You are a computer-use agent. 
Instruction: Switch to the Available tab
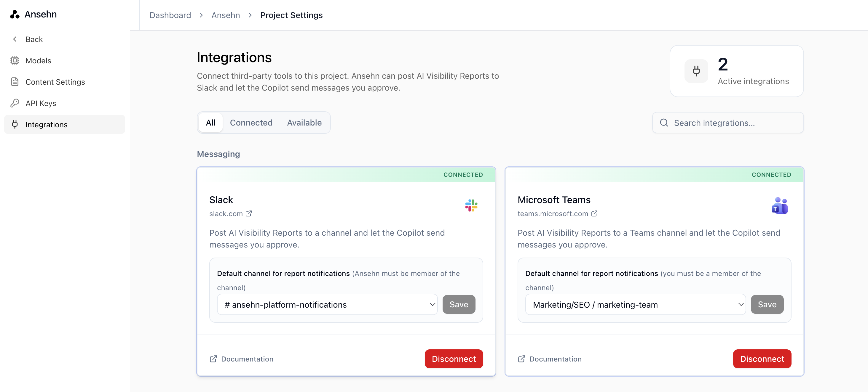click(304, 123)
